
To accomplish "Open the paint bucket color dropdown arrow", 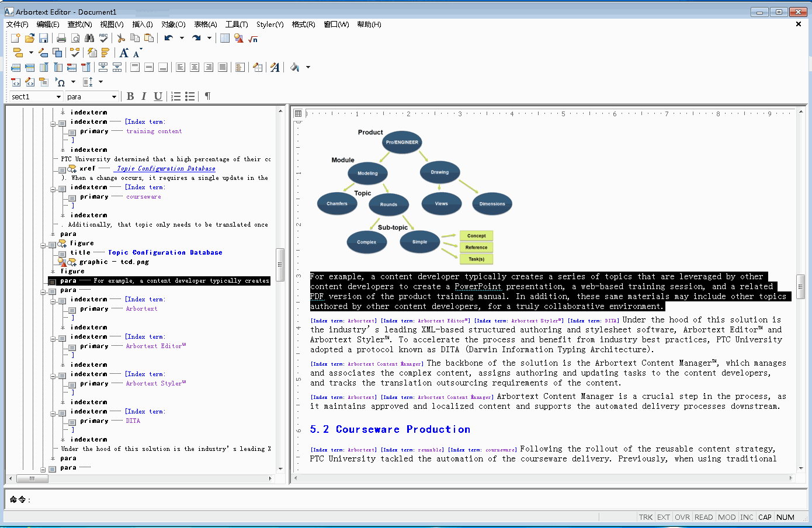I will pos(308,67).
